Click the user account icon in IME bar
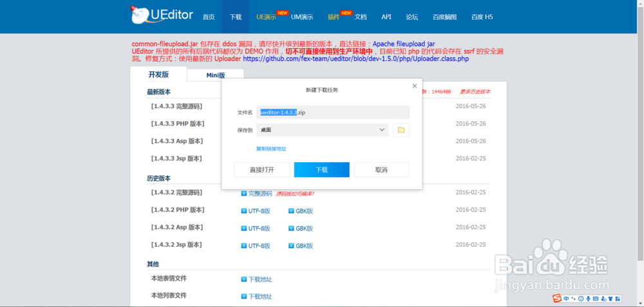Image resolution: width=644 pixels, height=307 pixels. [x=603, y=299]
